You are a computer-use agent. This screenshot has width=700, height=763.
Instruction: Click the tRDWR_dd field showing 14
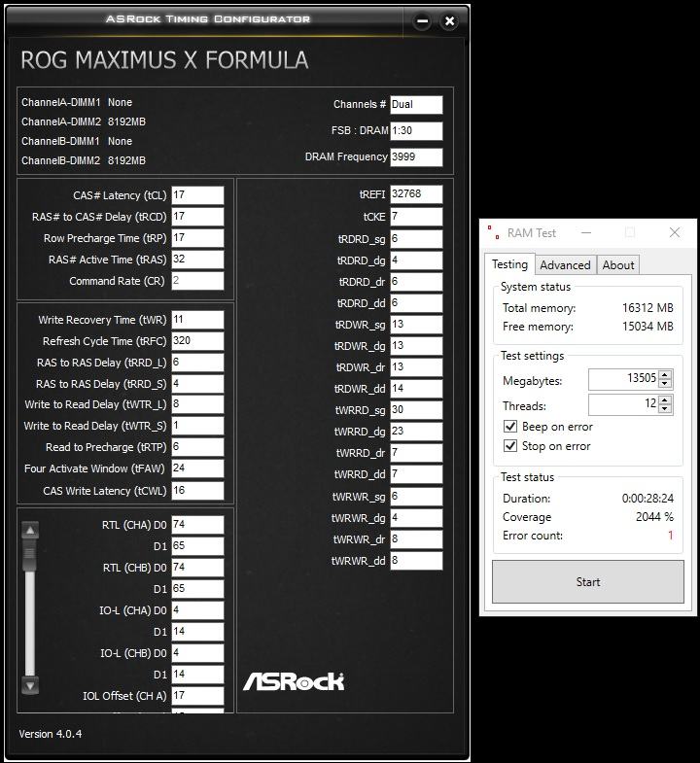click(x=417, y=389)
